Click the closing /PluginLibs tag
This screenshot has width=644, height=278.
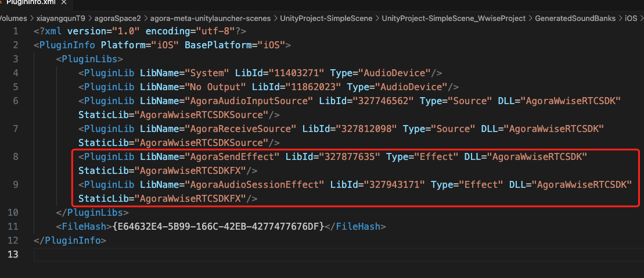92,213
